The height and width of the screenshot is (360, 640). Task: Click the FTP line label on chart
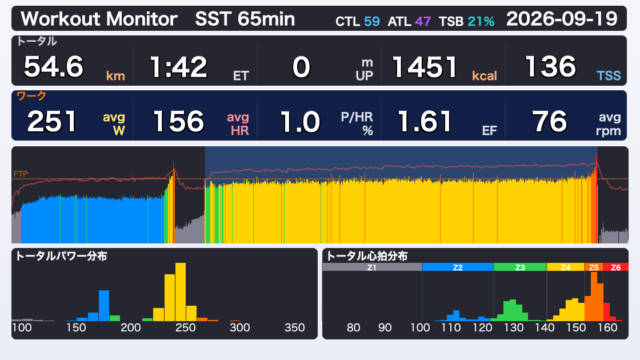[x=21, y=174]
